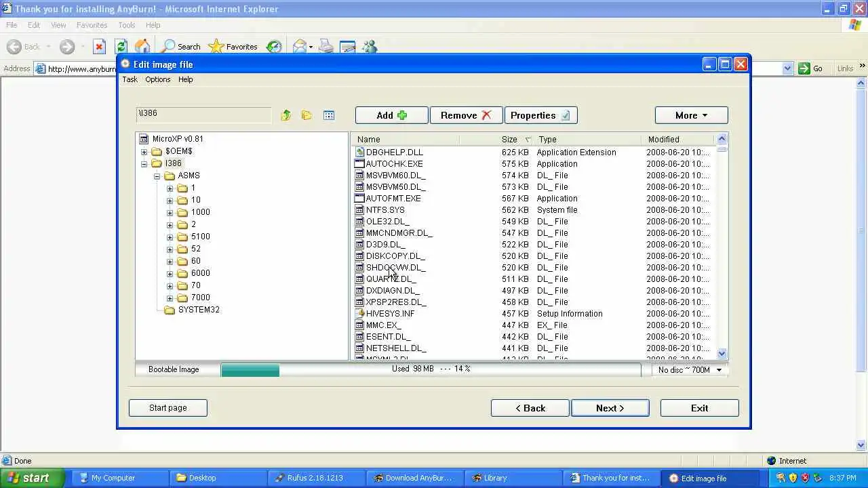Click the disc usage progress bar
This screenshot has width=868, height=488.
431,369
